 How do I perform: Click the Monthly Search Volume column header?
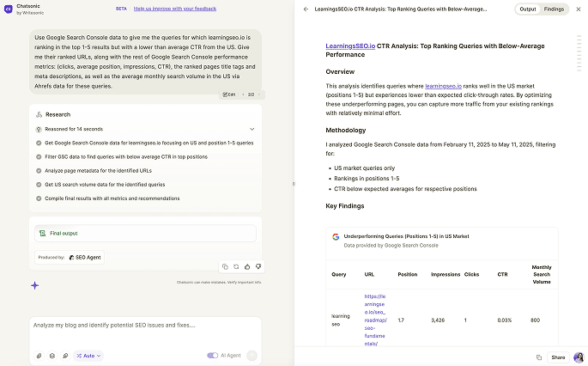coord(542,274)
